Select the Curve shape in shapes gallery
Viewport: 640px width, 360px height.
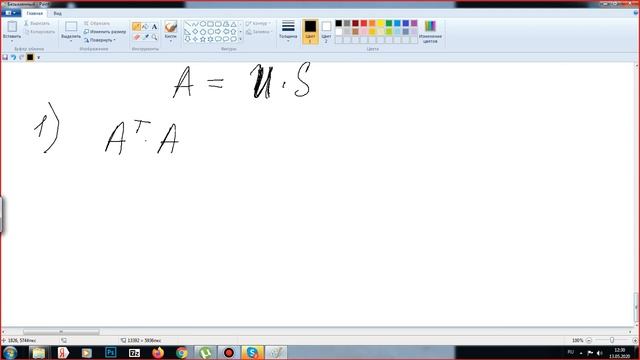click(195, 24)
